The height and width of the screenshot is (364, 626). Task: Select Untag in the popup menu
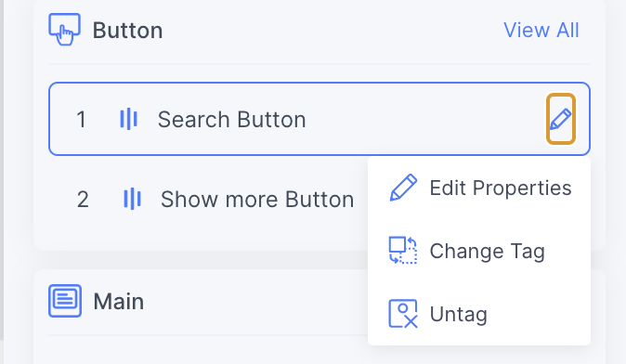[x=479, y=314]
